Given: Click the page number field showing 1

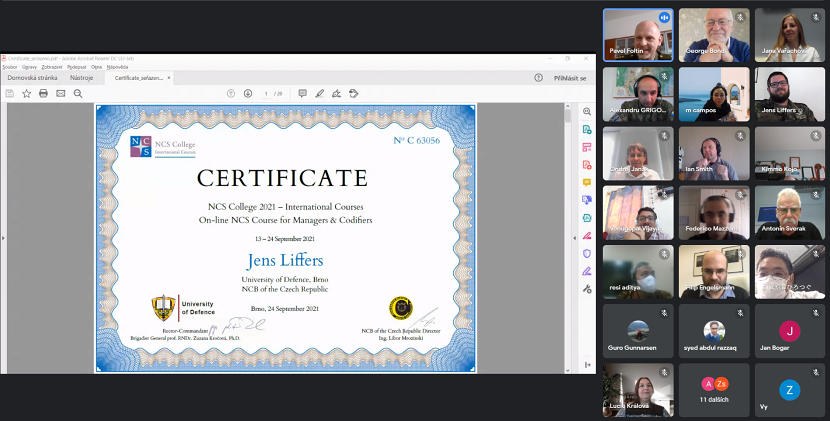Looking at the screenshot, I should pos(266,94).
